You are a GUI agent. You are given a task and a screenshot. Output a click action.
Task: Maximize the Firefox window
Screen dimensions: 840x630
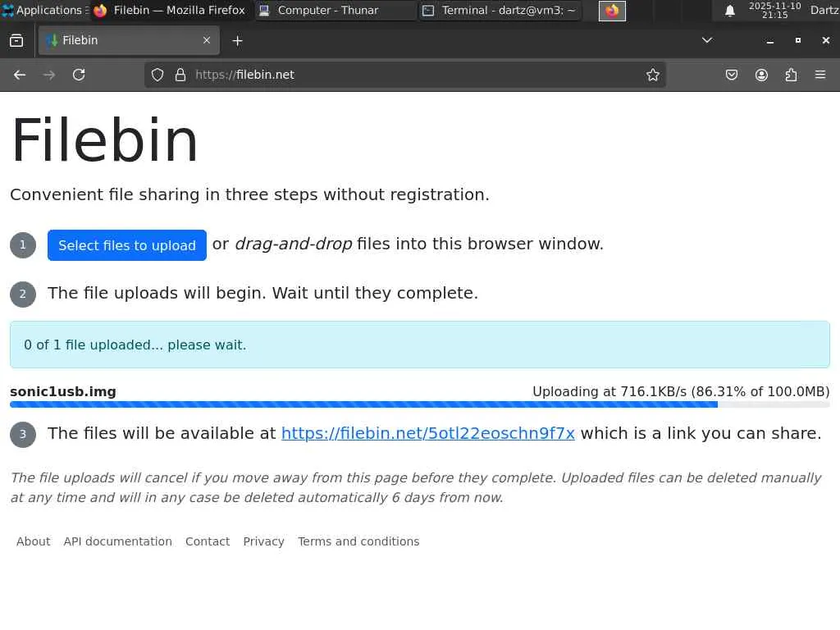click(x=797, y=40)
